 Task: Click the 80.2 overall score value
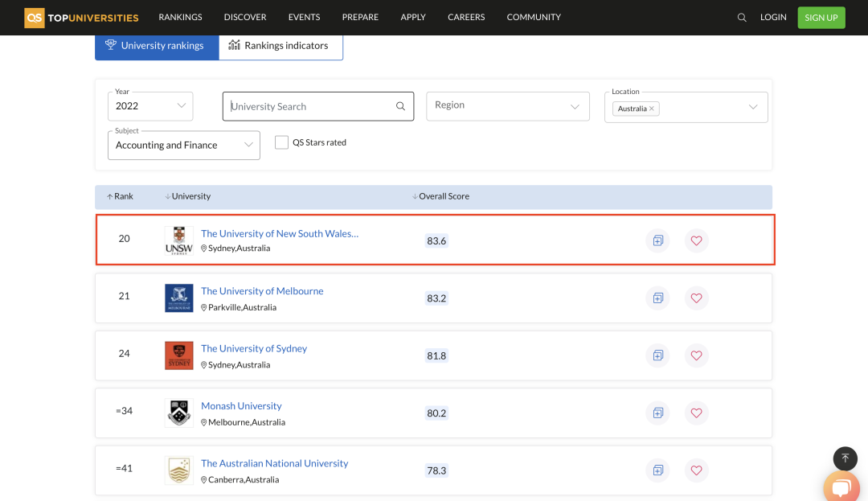click(436, 413)
